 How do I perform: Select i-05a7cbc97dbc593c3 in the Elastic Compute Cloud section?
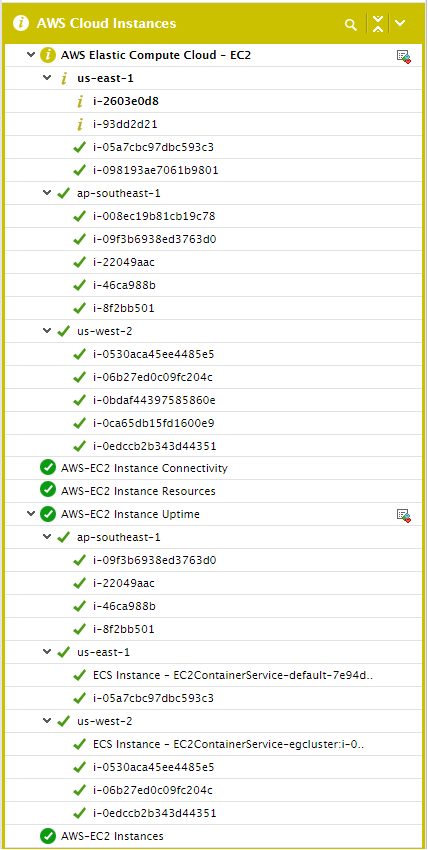(x=153, y=147)
